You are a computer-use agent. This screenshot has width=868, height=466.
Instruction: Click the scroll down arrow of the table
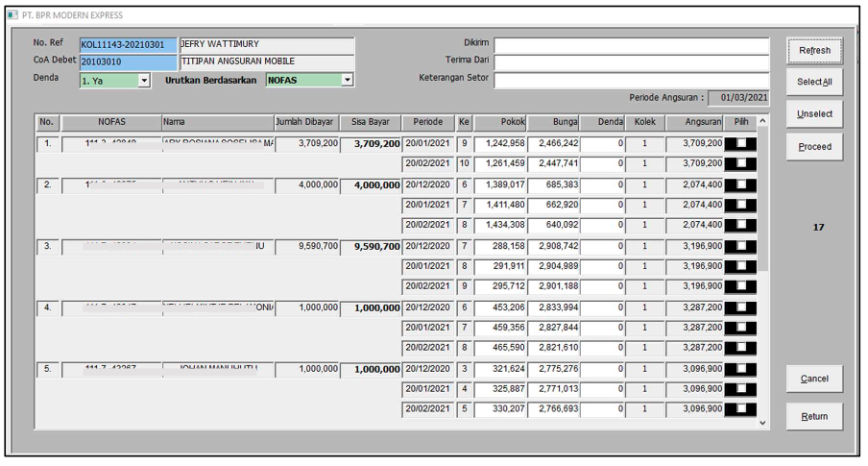[762, 422]
